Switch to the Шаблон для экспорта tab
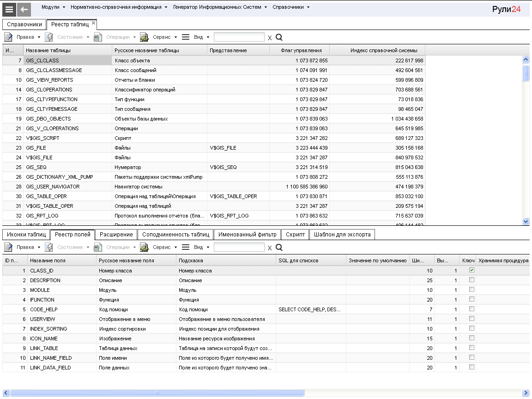Viewport: 532px width, 399px height. 342,235
